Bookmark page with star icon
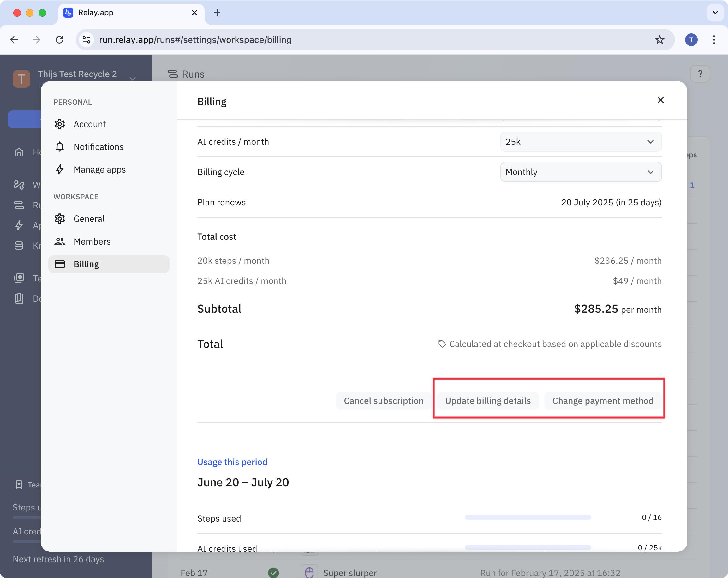The height and width of the screenshot is (578, 728). [x=659, y=40]
